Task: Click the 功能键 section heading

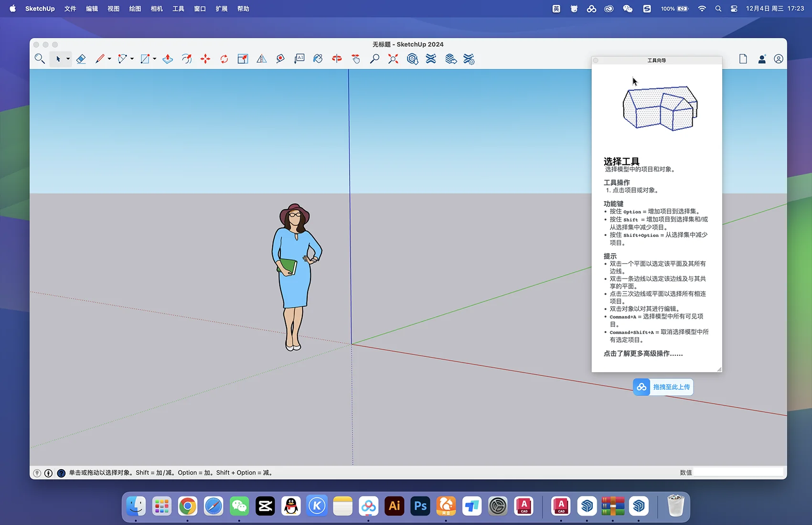Action: [x=613, y=204]
